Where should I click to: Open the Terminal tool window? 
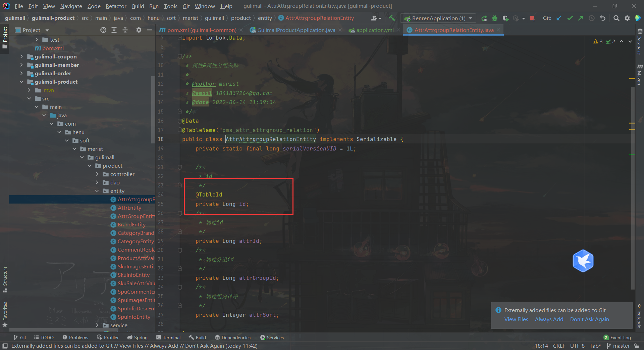pos(168,338)
